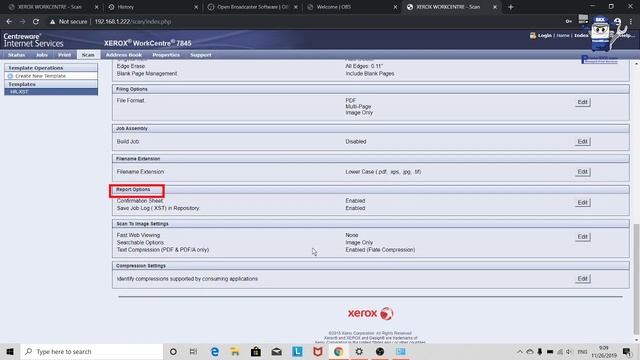
Task: Click the Login lock icon
Action: pos(533,36)
